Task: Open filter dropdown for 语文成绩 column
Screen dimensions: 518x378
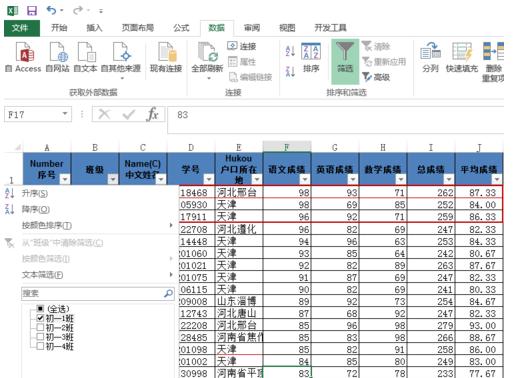Action: tap(305, 179)
